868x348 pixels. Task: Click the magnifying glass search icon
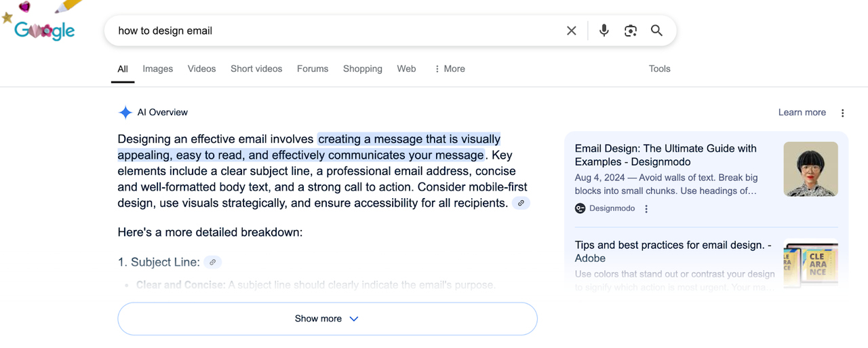tap(656, 31)
